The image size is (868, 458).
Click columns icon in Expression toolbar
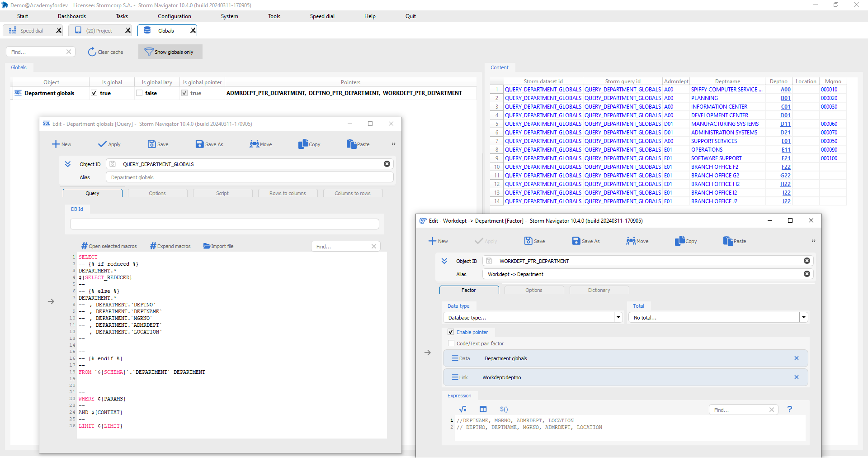483,410
